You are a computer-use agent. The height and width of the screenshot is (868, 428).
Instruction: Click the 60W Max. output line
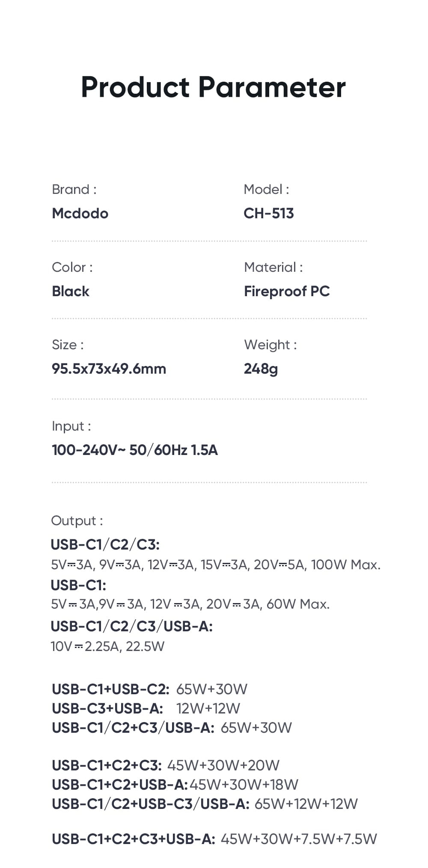coord(190,604)
